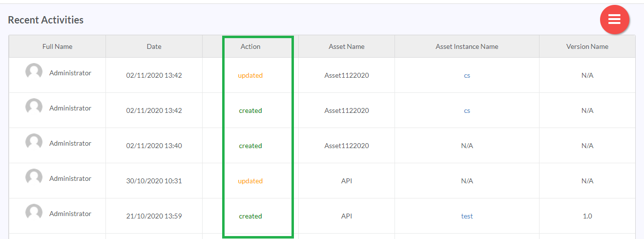This screenshot has height=239, width=644.
Task: Click 'updated' action for API asset
Action: coord(250,181)
